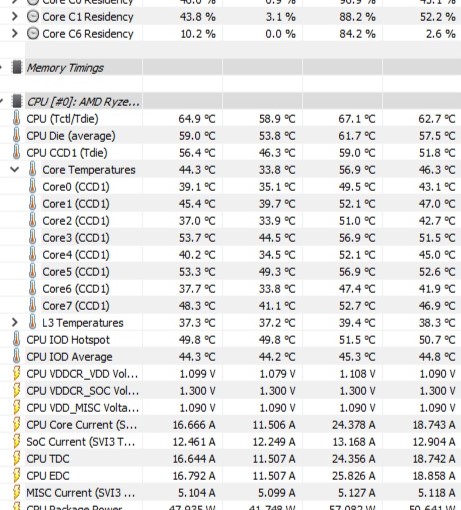
Task: Click the CPU VDDCR_SOC voltage bolt icon
Action: pos(16,390)
